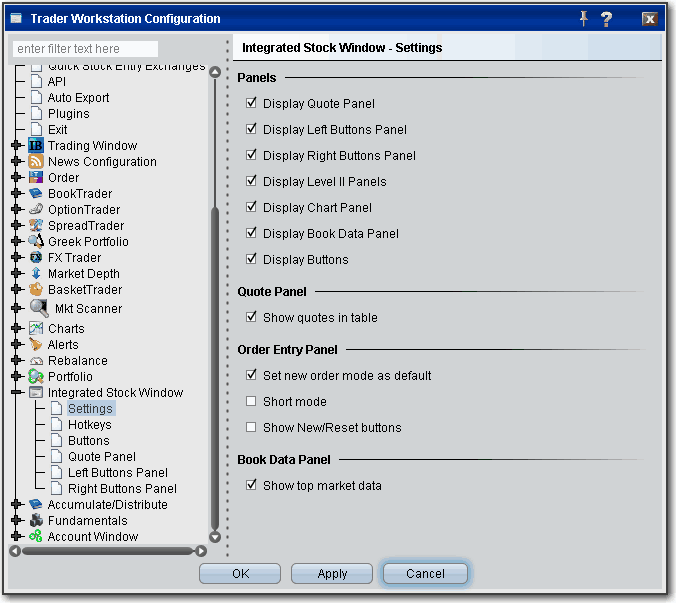This screenshot has width=676, height=603.
Task: Uncheck Display Chart Panel
Action: 251,207
